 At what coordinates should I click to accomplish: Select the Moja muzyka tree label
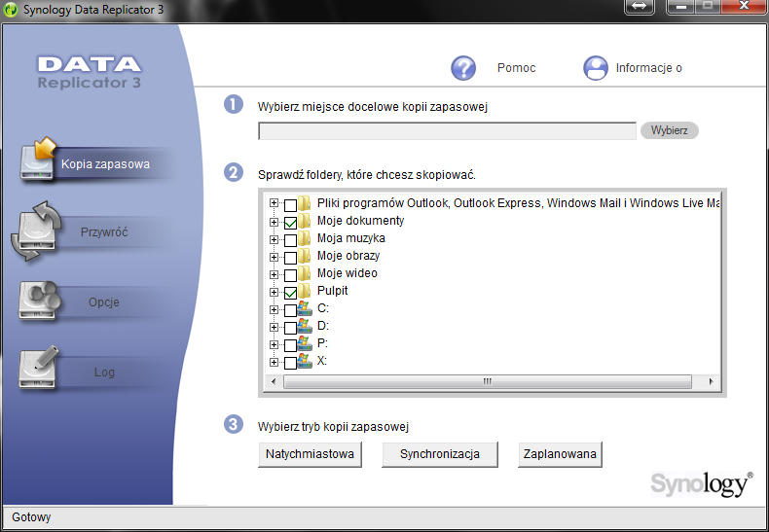click(351, 238)
